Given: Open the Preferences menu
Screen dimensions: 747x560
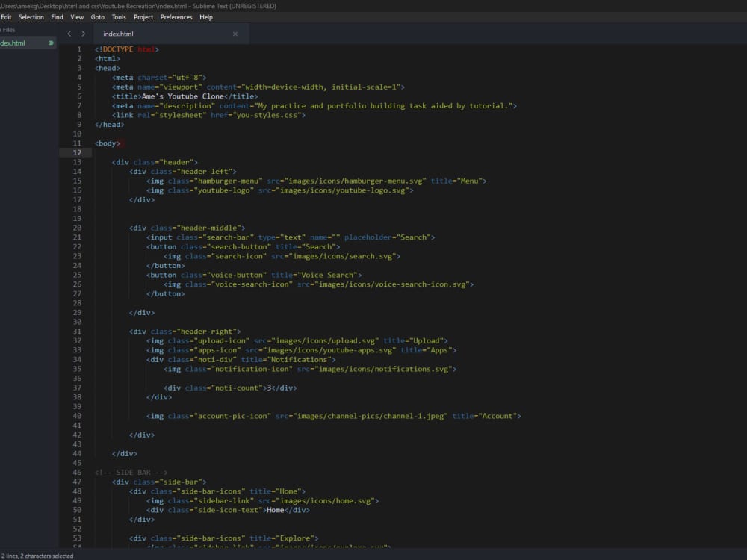Looking at the screenshot, I should click(x=176, y=16).
